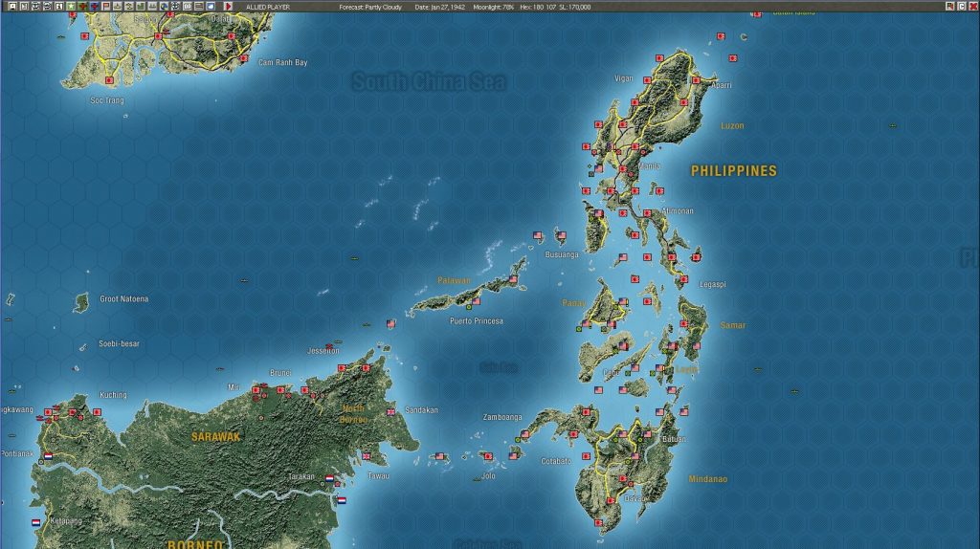Select the US flag base at Zamboanga

coord(525,434)
